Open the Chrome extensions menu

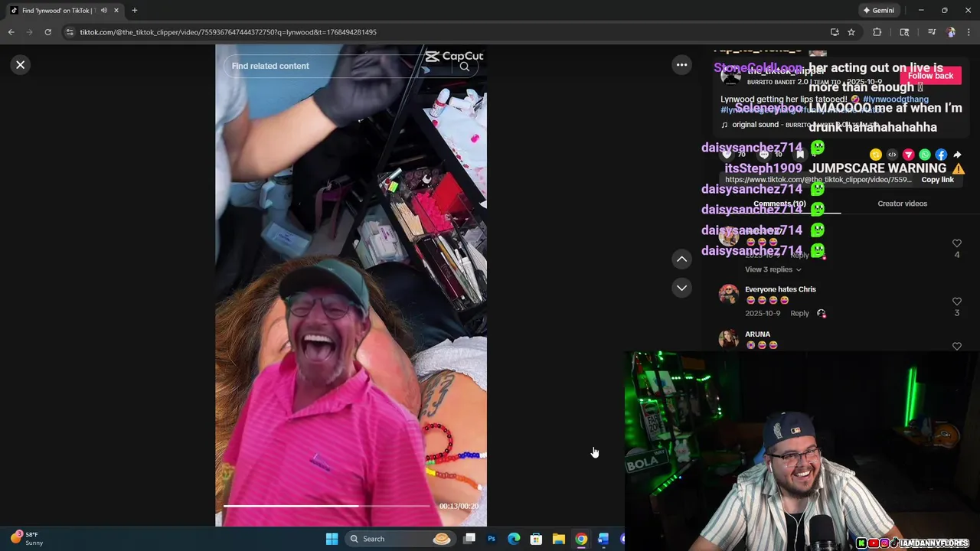(x=877, y=32)
